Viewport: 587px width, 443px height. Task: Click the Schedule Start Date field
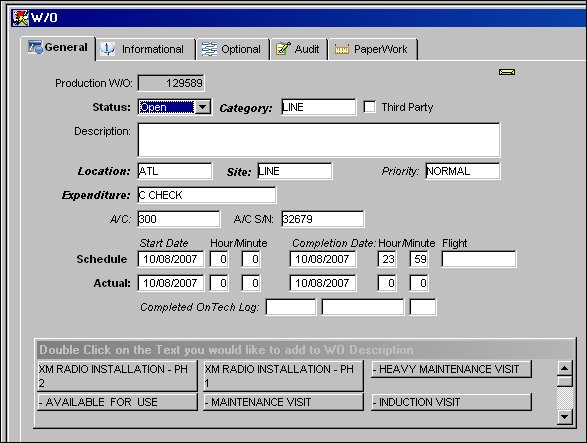pos(171,259)
